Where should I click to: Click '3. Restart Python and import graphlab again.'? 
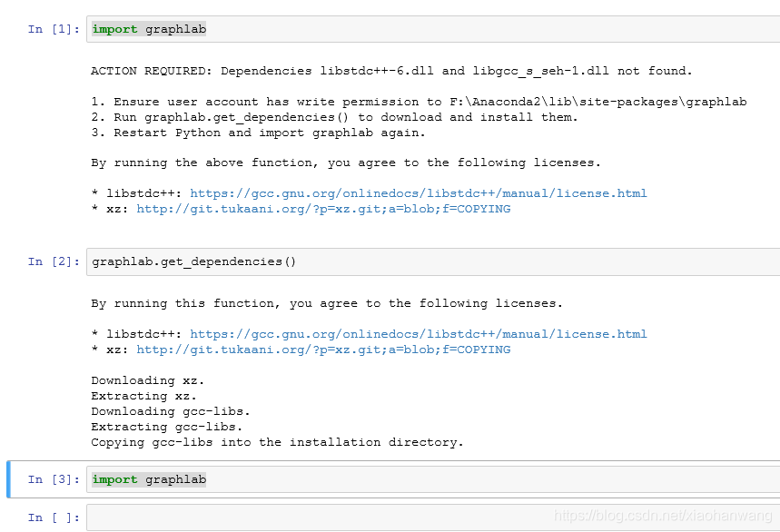pos(258,133)
